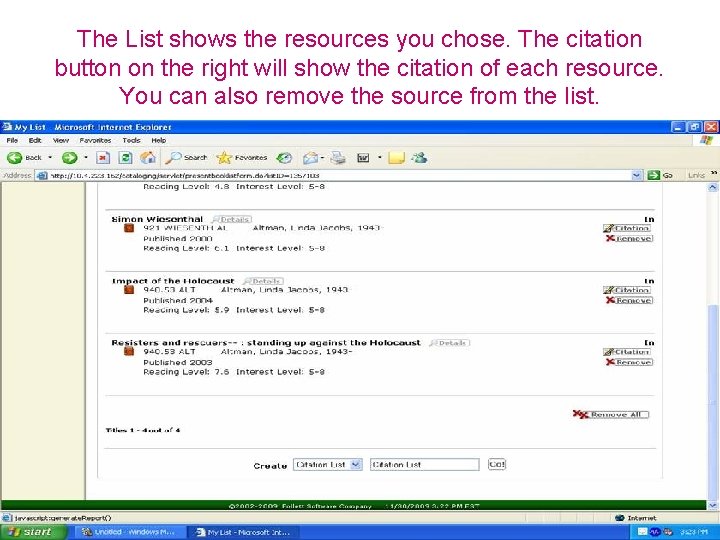
Task: Show Details for Simon Wiesenthal
Action: (x=232, y=219)
